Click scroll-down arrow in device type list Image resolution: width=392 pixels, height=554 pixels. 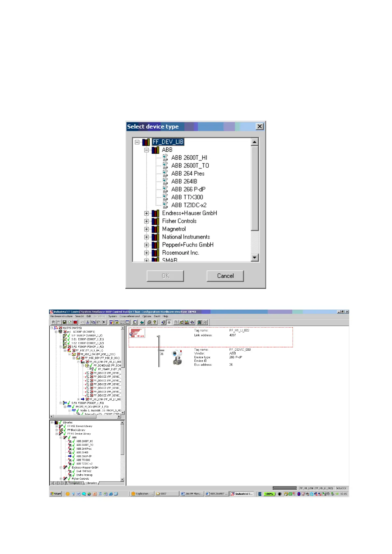pos(255,258)
